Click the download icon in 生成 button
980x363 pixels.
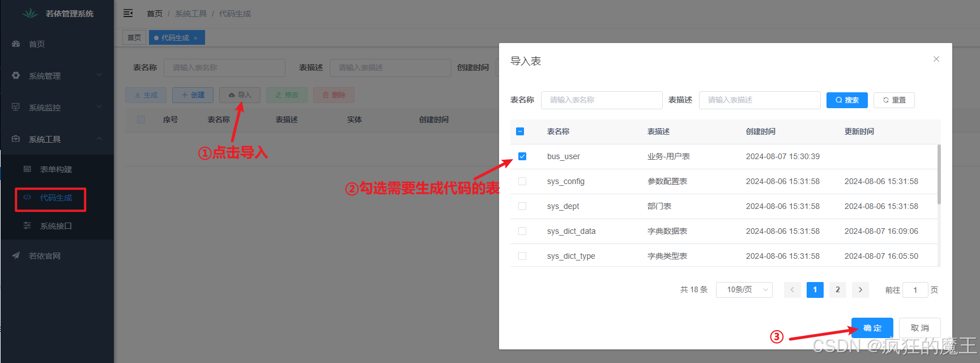(138, 95)
